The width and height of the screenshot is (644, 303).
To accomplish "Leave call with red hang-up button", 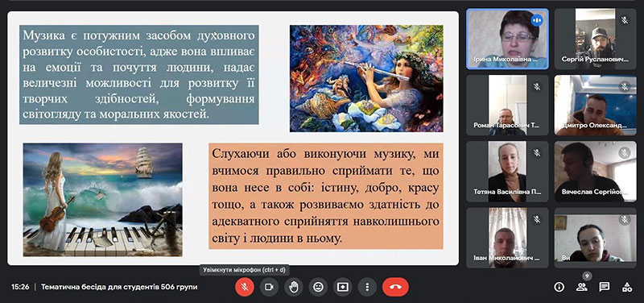I will tap(395, 287).
